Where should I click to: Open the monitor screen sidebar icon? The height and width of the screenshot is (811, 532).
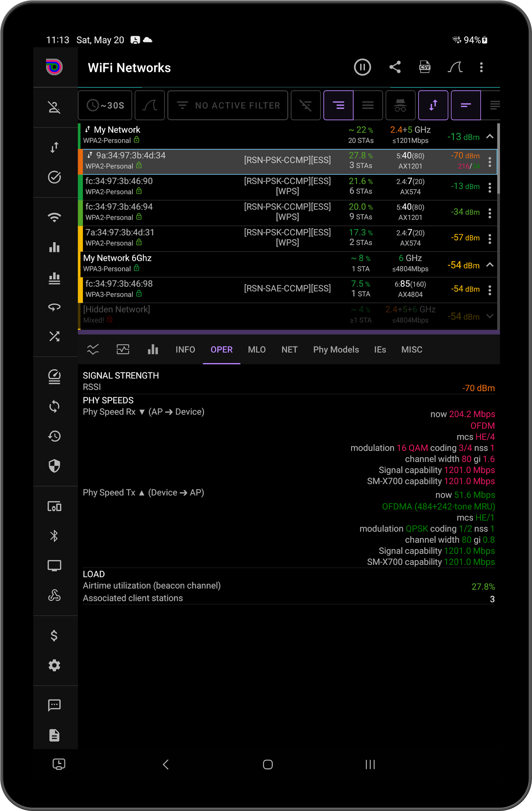point(54,566)
